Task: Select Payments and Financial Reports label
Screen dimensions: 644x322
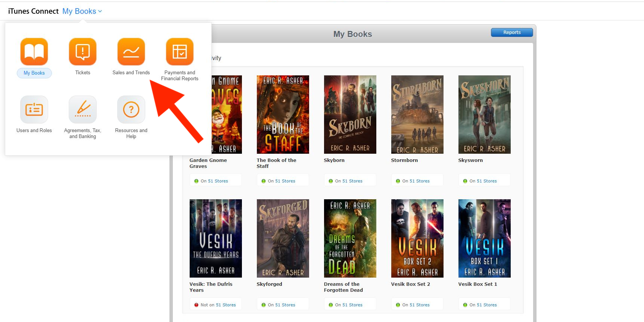Action: 180,75
